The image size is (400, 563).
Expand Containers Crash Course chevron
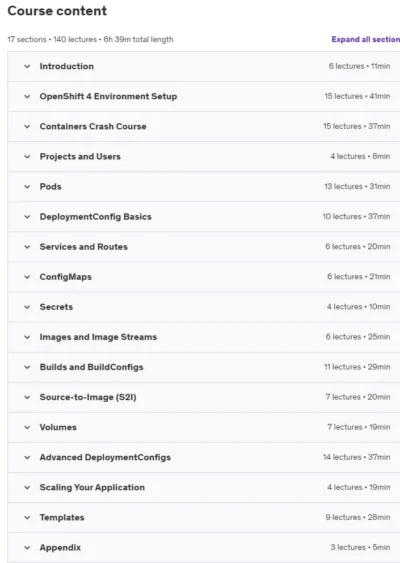(27, 127)
